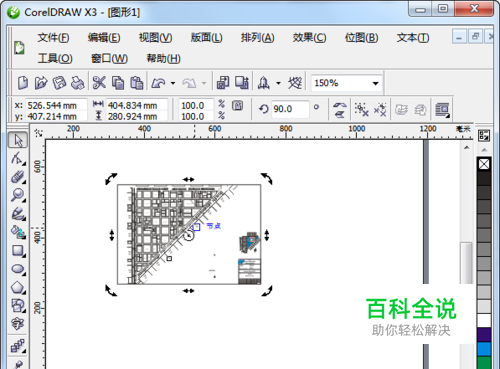Image resolution: width=500 pixels, height=369 pixels.
Task: Open the 编辑(E) menu
Action: click(x=104, y=38)
